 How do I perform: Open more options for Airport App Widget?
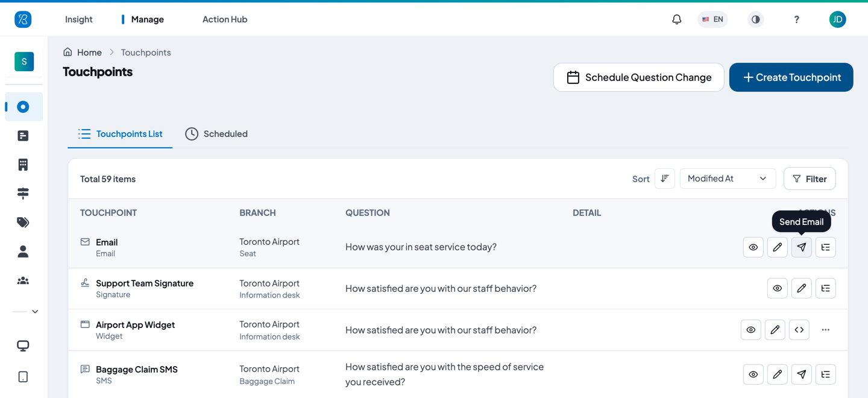pos(826,330)
